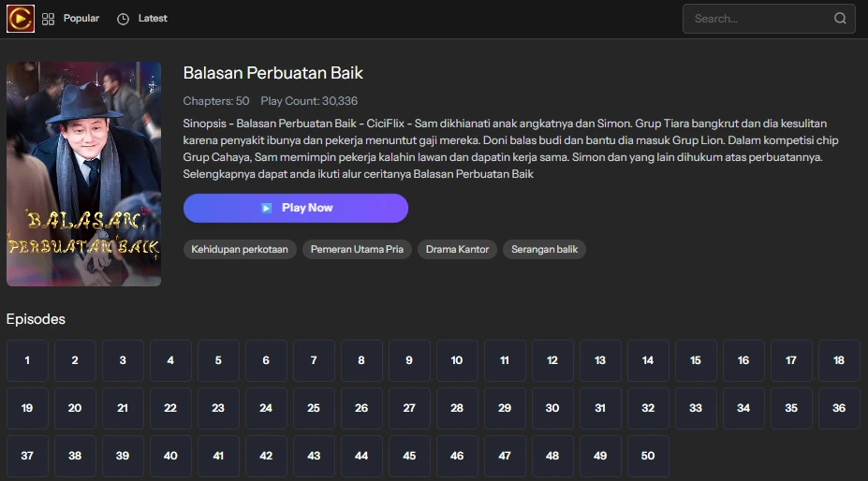Viewport: 868px width, 481px height.
Task: Open episode 30
Action: 552,408
